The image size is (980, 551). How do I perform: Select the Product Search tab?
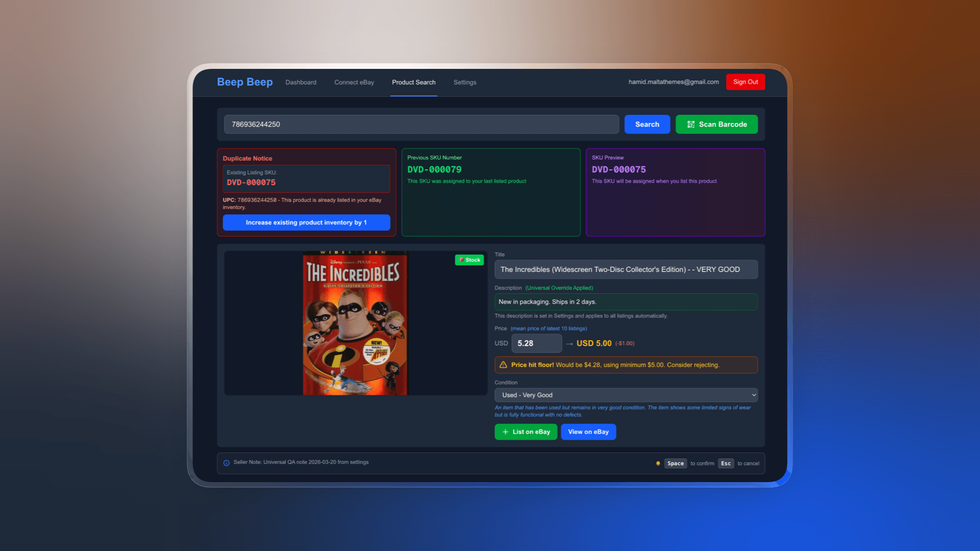(413, 82)
